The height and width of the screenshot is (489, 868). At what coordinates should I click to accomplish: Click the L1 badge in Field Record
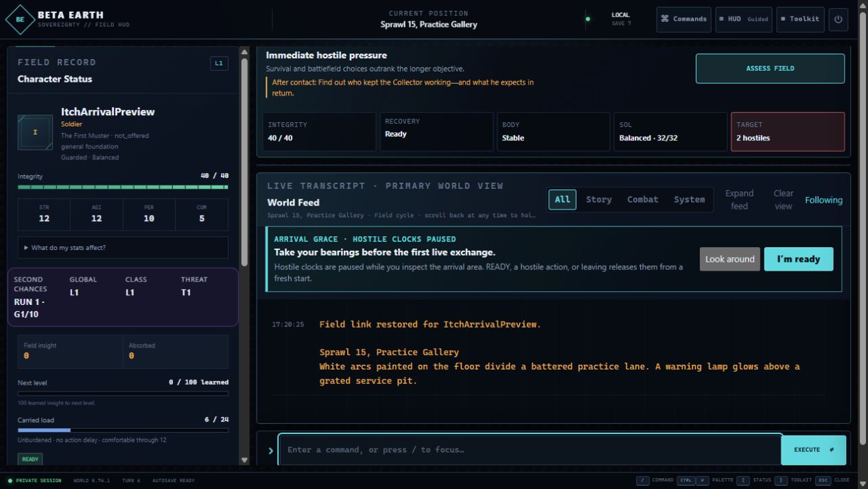tap(219, 63)
